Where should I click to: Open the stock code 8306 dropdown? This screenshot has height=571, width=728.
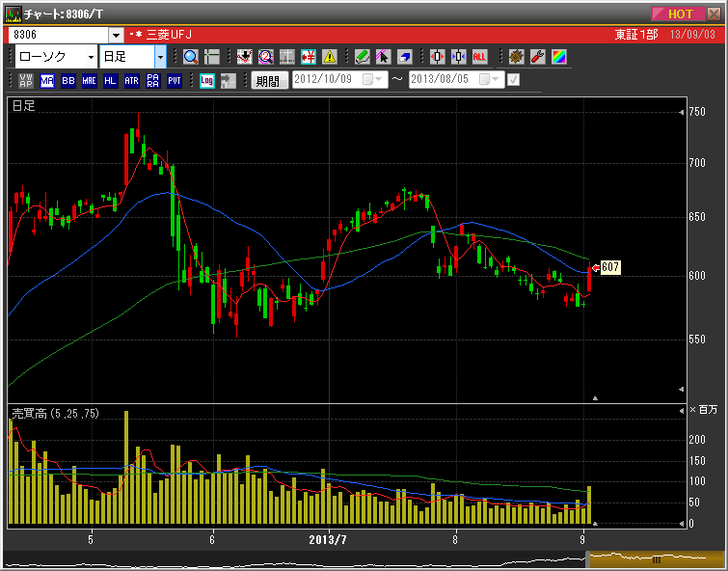[116, 35]
